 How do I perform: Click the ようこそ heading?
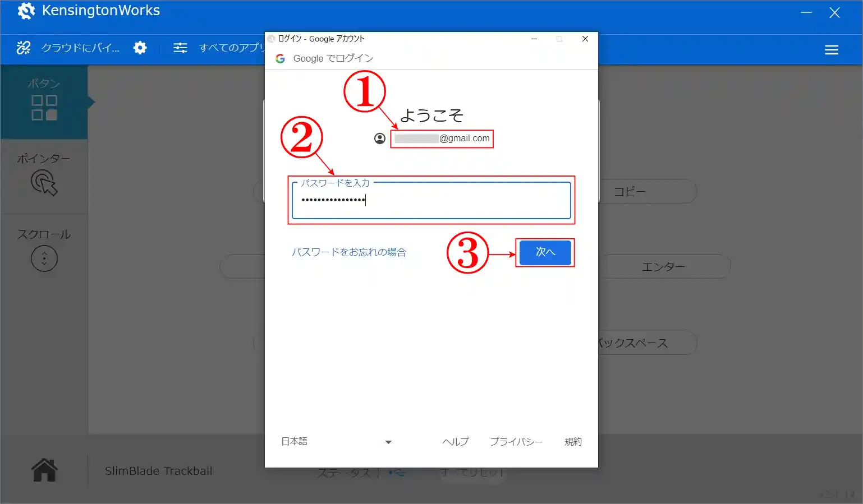click(x=431, y=115)
